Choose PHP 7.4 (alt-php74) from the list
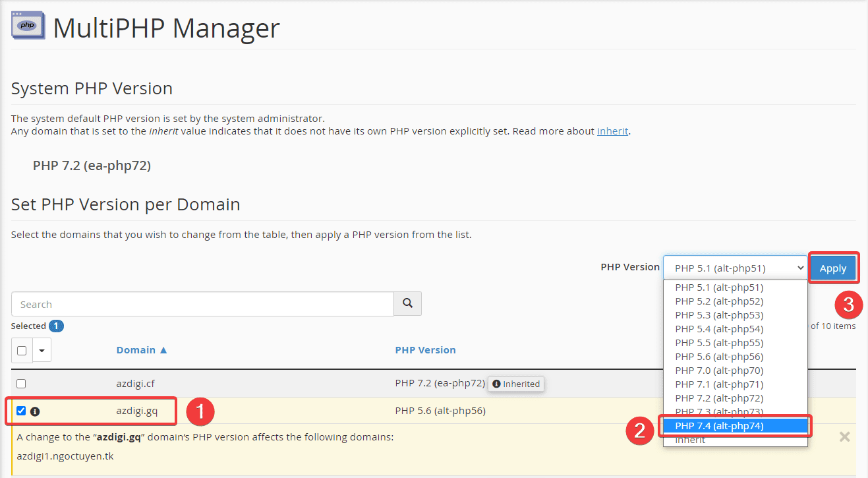 [x=719, y=426]
